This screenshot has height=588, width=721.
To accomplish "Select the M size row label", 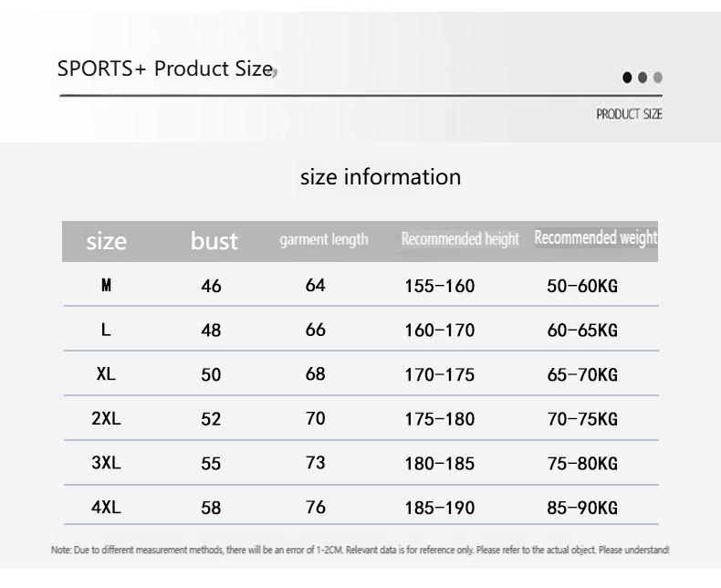I will [x=107, y=286].
